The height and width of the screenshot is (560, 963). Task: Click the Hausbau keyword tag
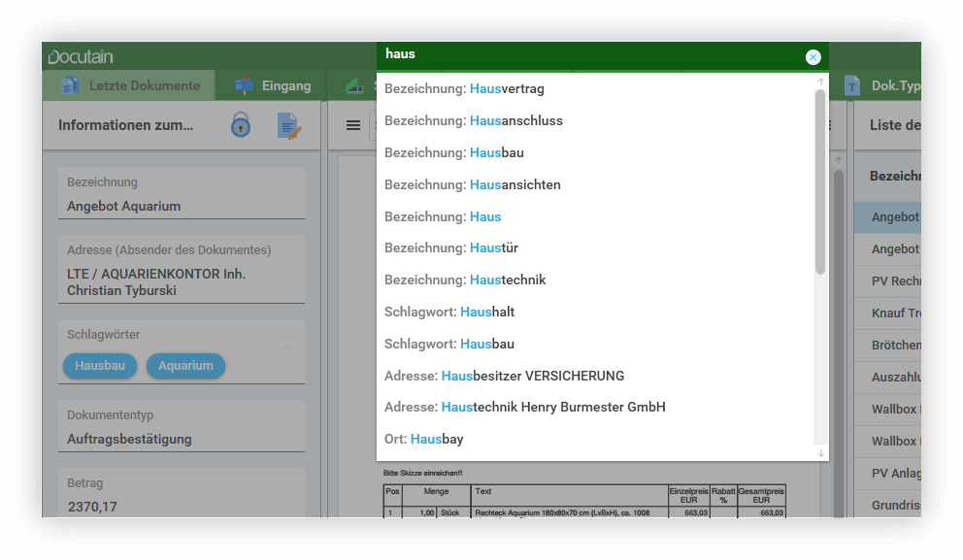[100, 366]
